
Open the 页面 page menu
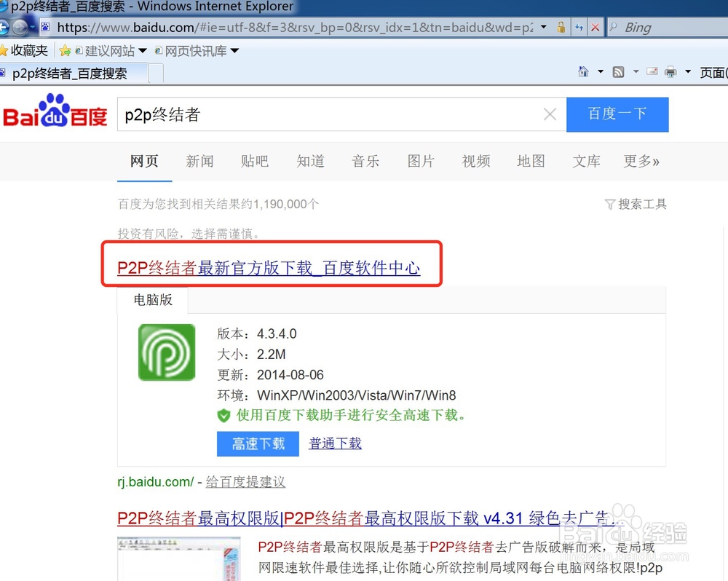pyautogui.click(x=713, y=73)
